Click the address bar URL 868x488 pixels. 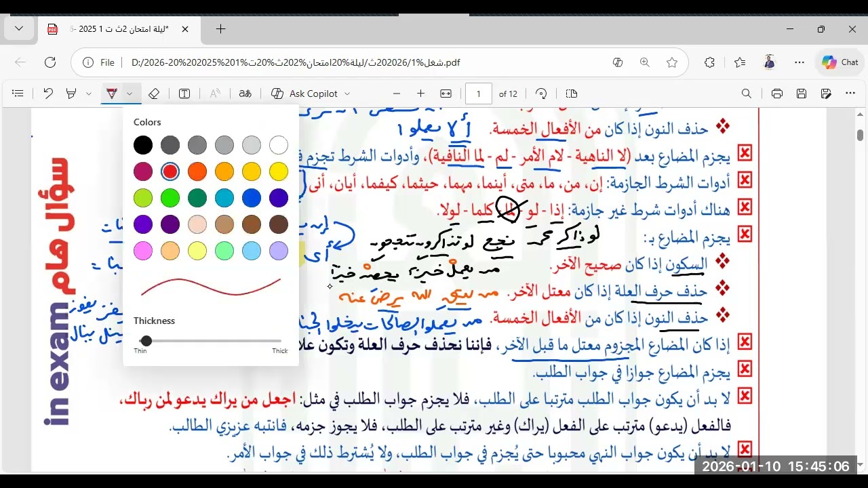point(296,62)
